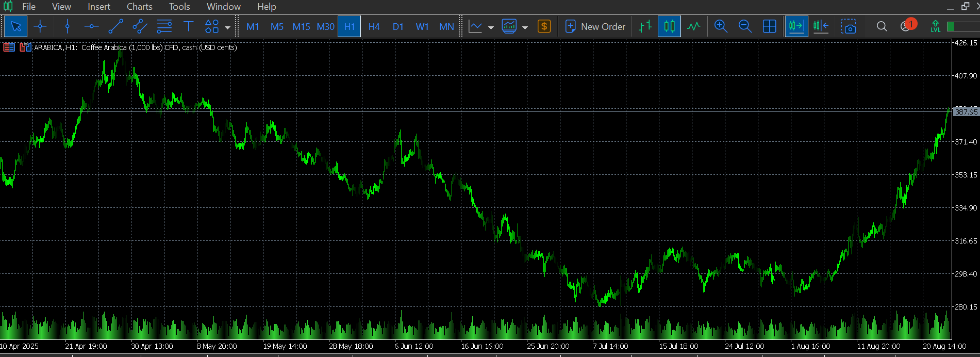Click the New Order button
The width and height of the screenshot is (980, 357).
click(595, 26)
